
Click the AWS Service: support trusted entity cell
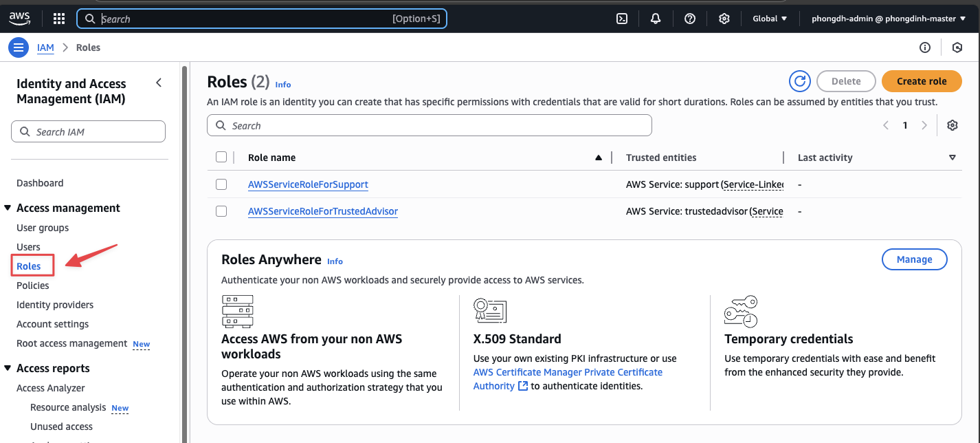click(704, 184)
